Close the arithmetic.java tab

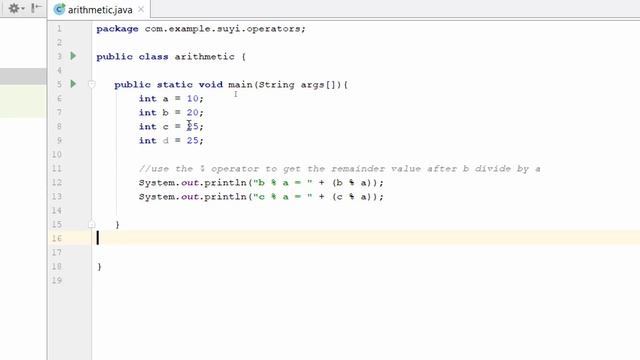[141, 9]
